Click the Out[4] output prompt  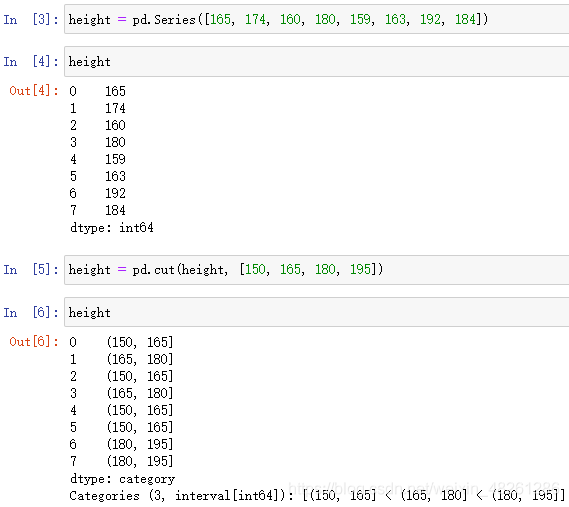34,90
